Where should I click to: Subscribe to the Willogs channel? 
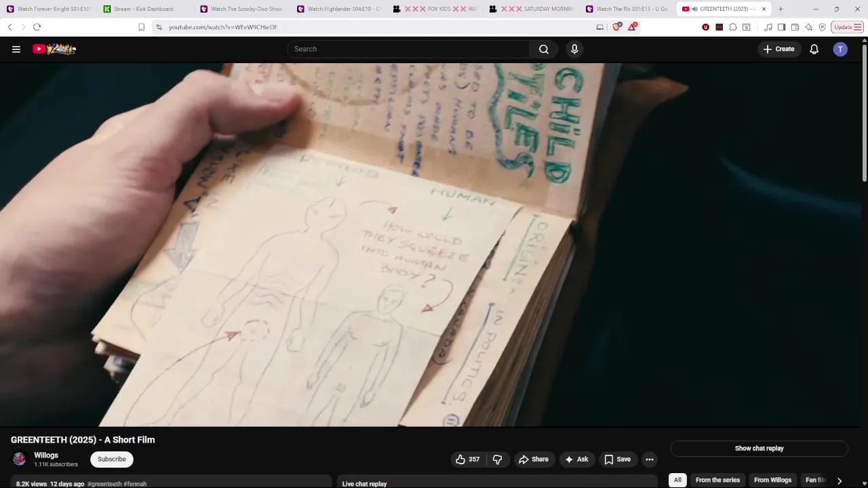tap(112, 460)
